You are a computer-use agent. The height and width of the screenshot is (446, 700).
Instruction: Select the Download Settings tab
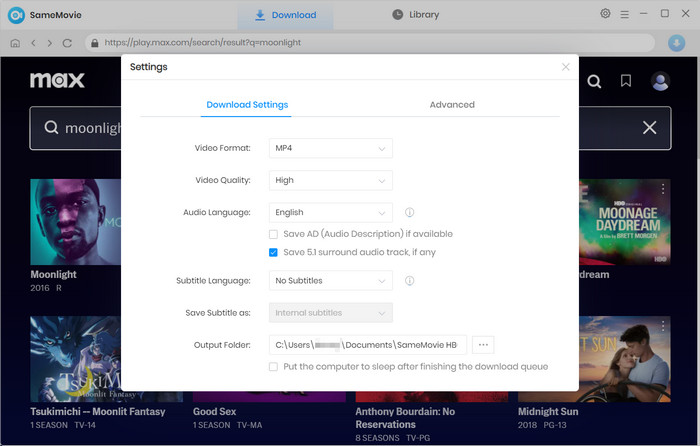click(x=247, y=105)
